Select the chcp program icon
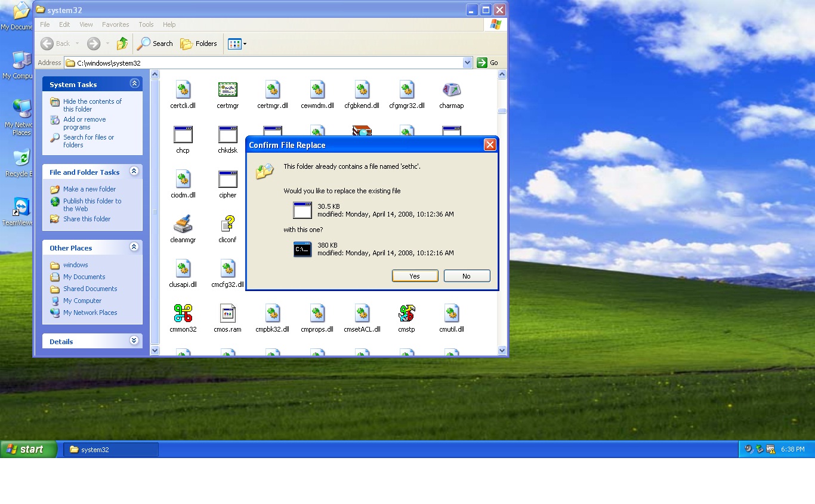815x504 pixels. point(183,135)
